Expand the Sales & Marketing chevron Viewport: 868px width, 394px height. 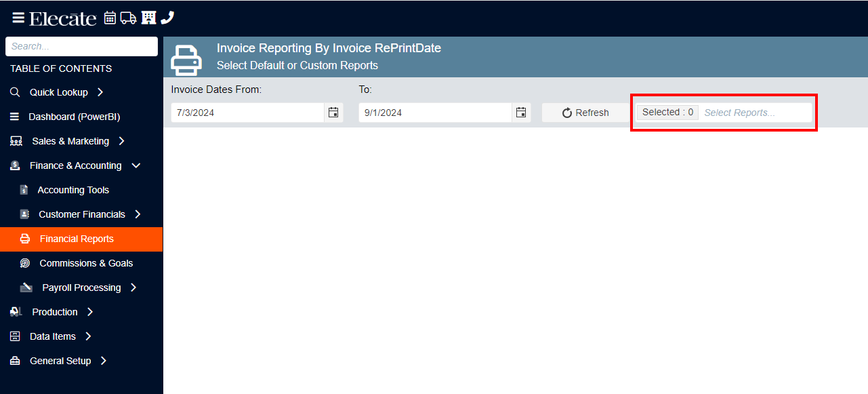pos(121,141)
